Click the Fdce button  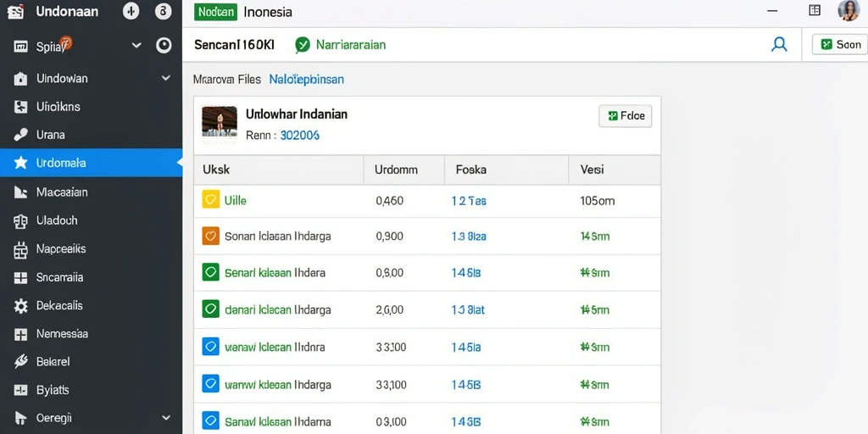[x=625, y=116]
